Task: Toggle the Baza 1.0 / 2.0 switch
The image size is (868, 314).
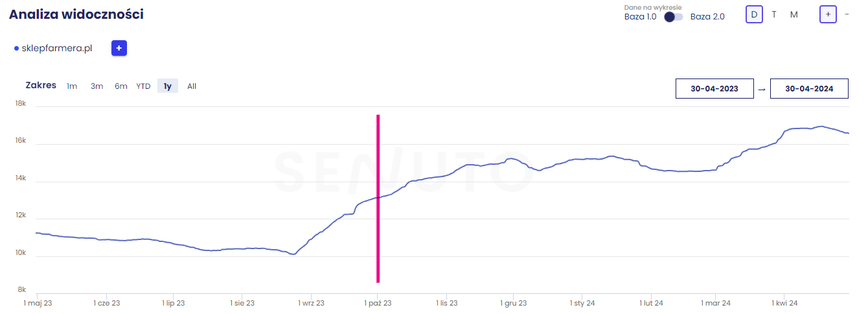Action: [x=674, y=17]
